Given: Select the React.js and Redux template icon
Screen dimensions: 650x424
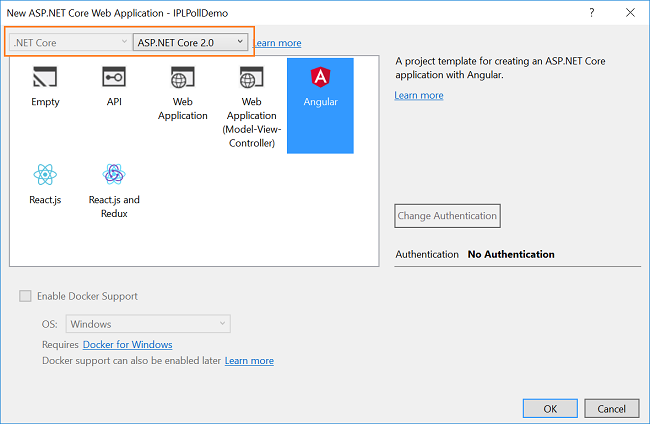Looking at the screenshot, I should pyautogui.click(x=114, y=174).
